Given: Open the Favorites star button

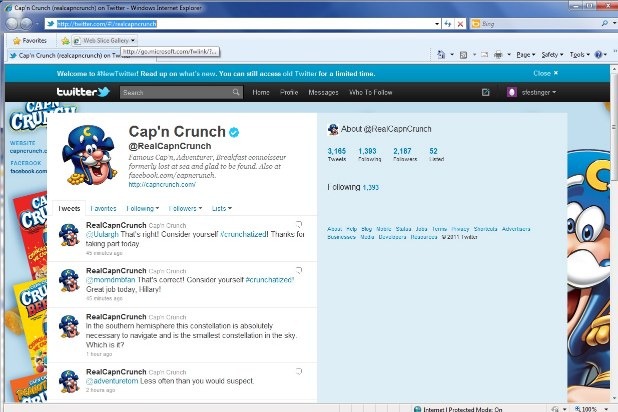Looking at the screenshot, I should [x=28, y=41].
